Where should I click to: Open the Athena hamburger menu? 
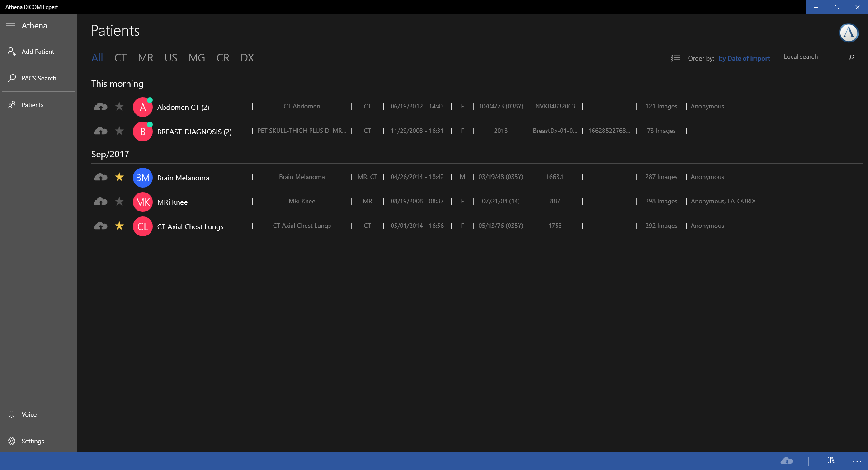11,26
